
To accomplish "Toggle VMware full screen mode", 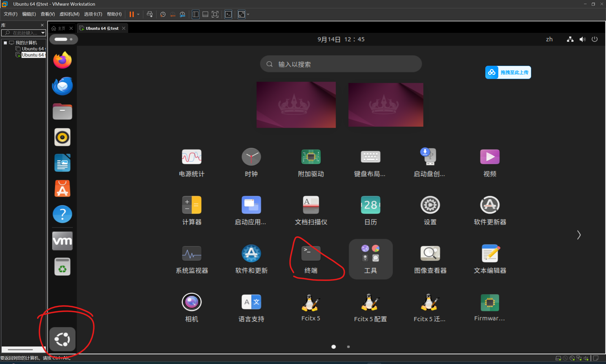I will tap(215, 14).
